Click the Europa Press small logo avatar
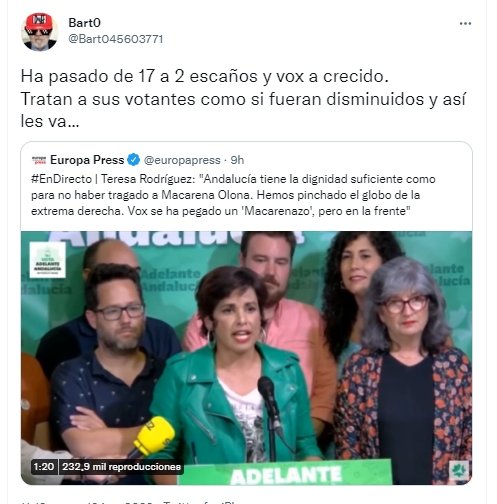This screenshot has width=497, height=504. [39, 160]
